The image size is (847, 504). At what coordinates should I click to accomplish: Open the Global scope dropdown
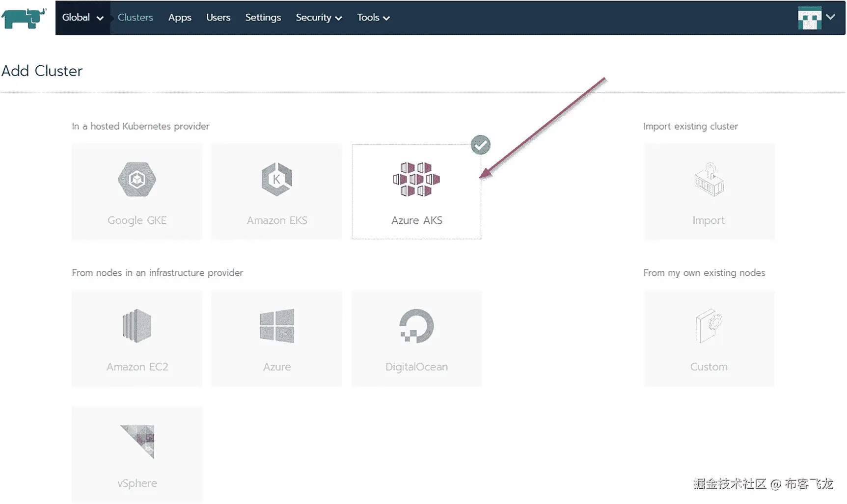(x=82, y=18)
